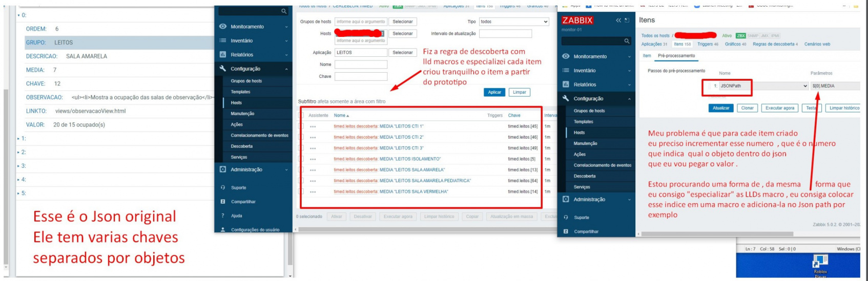This screenshot has height=281, width=868.
Task: Switch to the Item tab in right window
Action: pos(647,56)
